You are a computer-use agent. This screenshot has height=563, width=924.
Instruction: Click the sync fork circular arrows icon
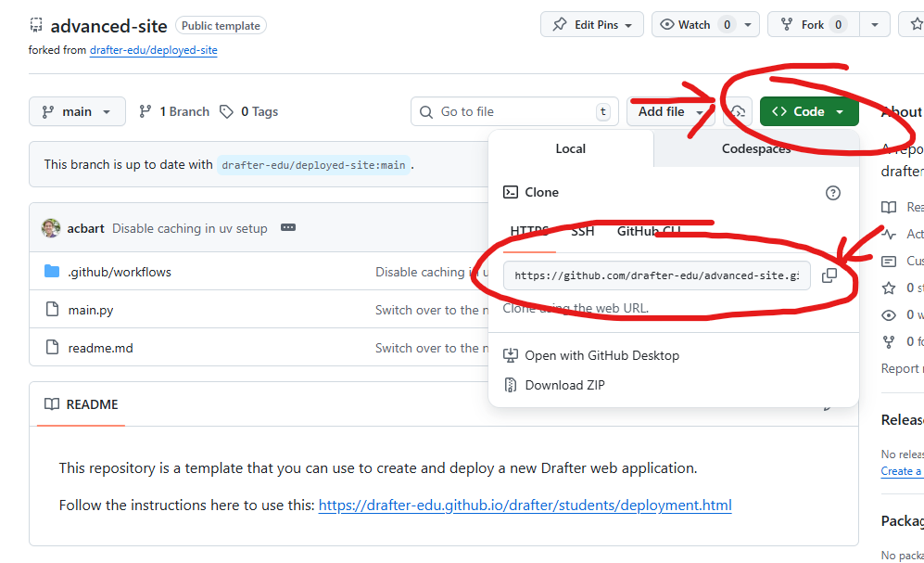click(737, 110)
